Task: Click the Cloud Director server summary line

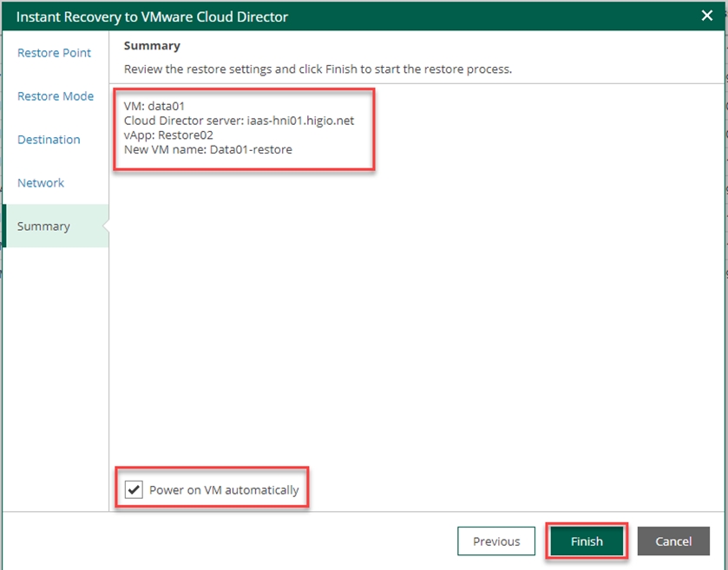Action: point(239,121)
